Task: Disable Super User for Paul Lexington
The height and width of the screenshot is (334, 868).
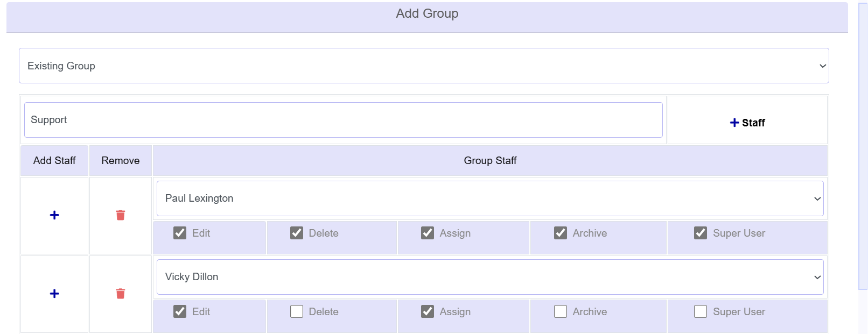Action: pyautogui.click(x=701, y=233)
